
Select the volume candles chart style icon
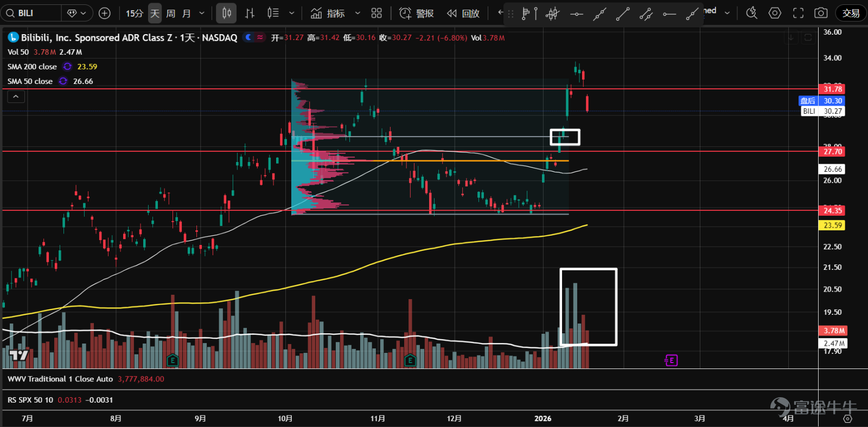point(273,13)
